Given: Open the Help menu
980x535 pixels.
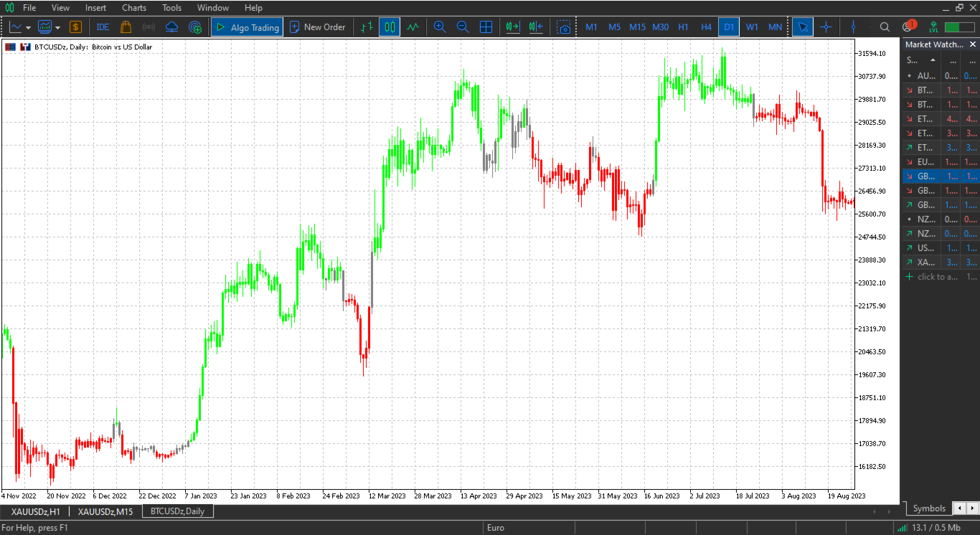Looking at the screenshot, I should [253, 8].
